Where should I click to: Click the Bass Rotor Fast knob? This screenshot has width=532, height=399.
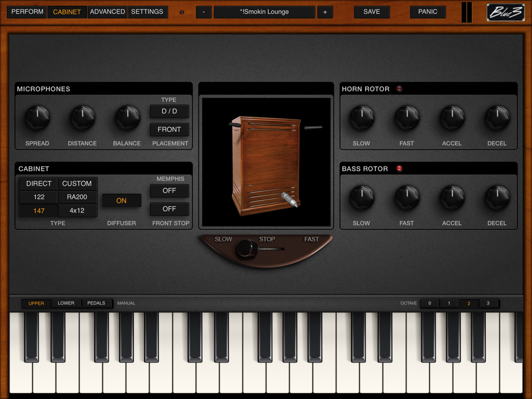(x=407, y=197)
